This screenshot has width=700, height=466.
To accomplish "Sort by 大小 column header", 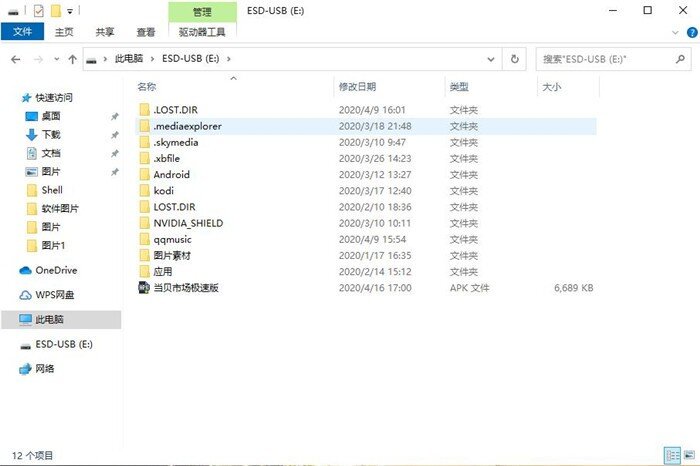I will click(568, 87).
